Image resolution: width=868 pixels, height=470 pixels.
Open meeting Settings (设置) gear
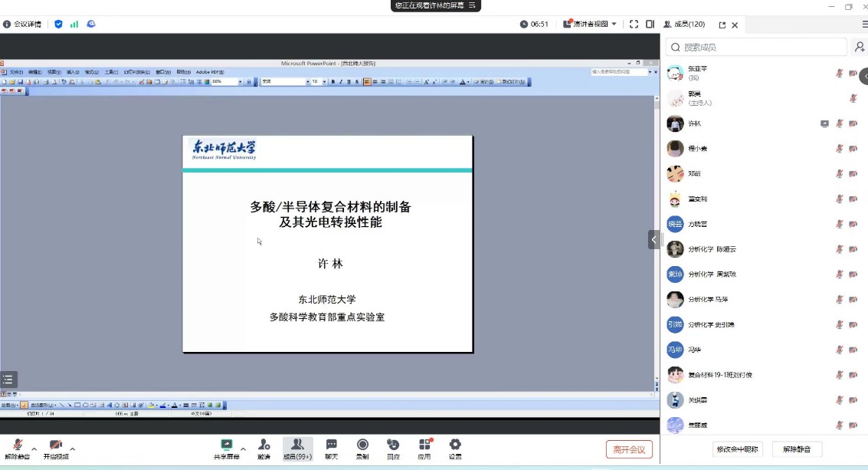pos(455,445)
